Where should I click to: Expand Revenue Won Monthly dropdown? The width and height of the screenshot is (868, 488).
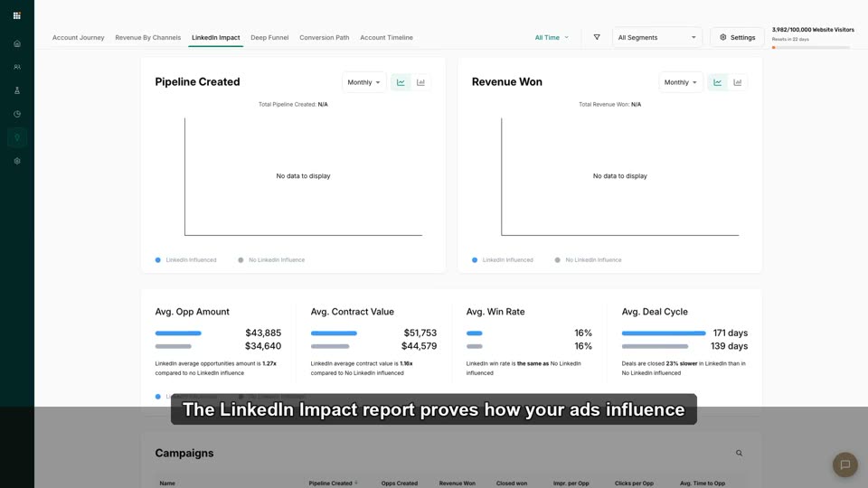[680, 82]
